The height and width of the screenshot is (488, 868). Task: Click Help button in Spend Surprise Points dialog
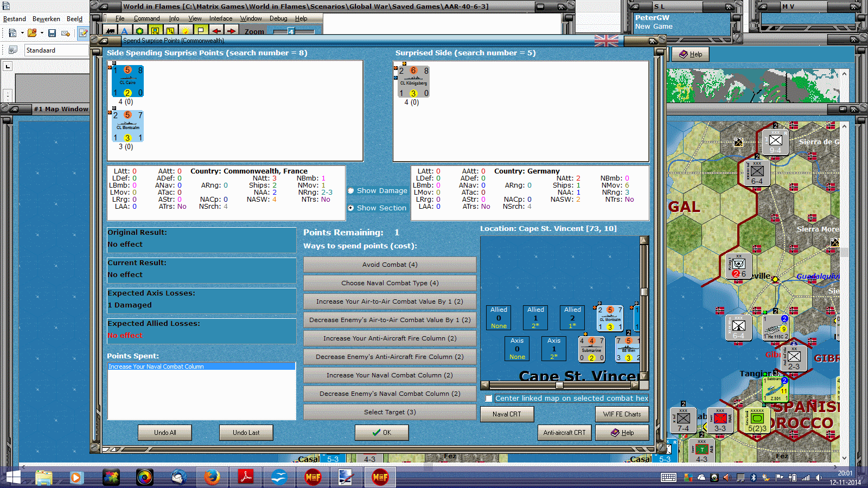tap(622, 433)
